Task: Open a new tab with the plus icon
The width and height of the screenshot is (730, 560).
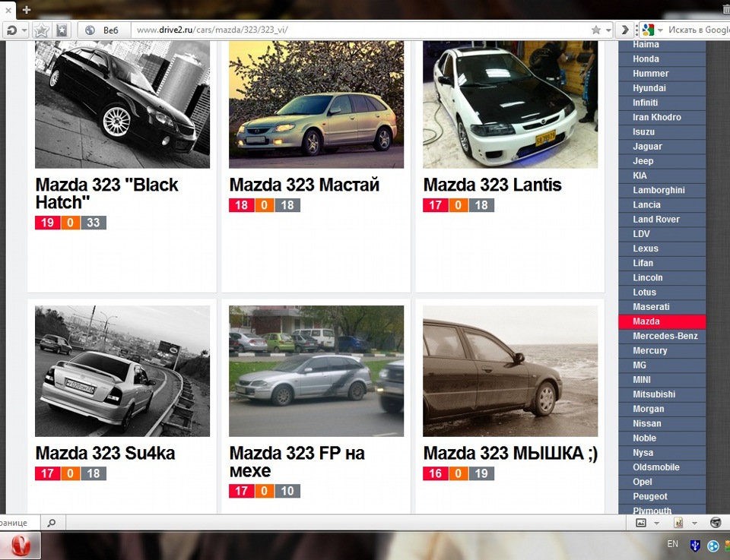Action: [27, 9]
